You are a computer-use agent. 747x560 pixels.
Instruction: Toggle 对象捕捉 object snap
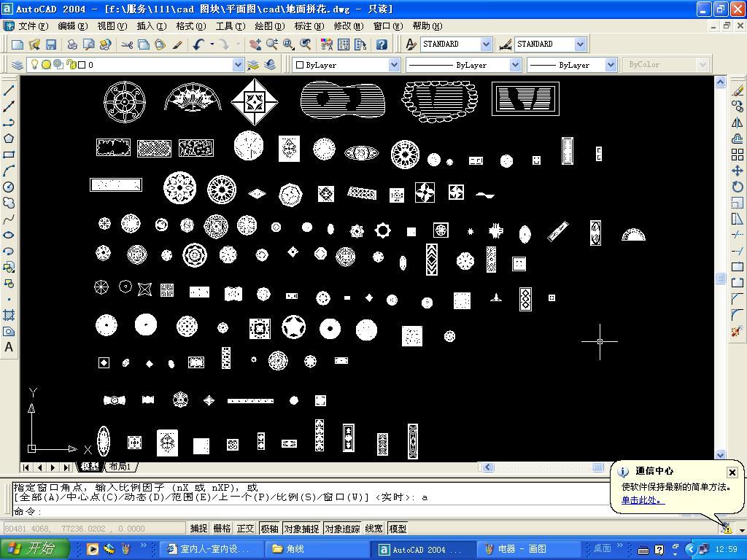pos(301,529)
